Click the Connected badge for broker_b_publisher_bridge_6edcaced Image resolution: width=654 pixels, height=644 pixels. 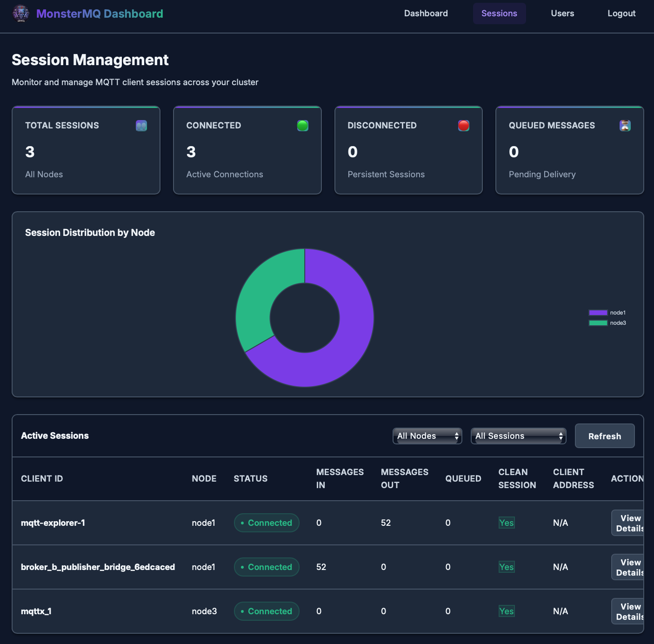[x=267, y=567]
